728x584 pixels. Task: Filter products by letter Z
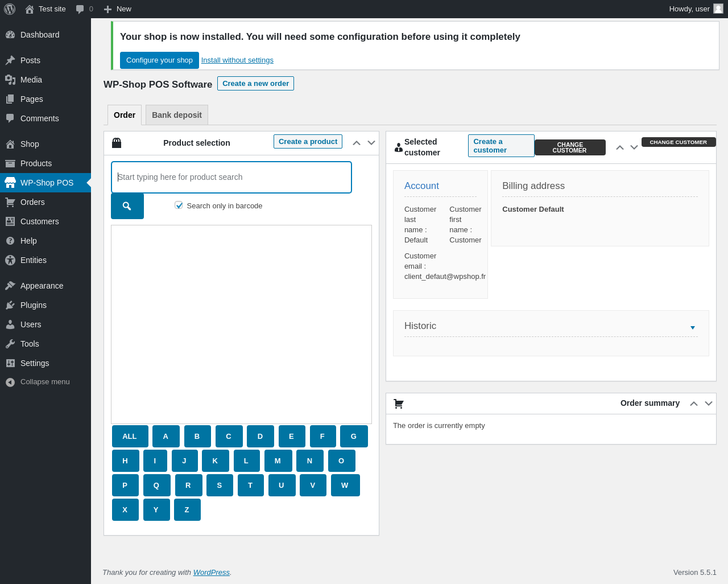coord(187,510)
